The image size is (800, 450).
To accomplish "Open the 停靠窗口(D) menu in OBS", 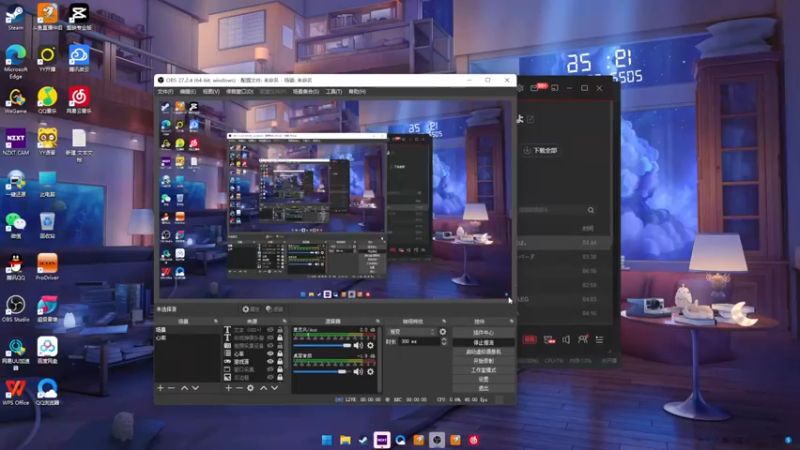I will [240, 92].
